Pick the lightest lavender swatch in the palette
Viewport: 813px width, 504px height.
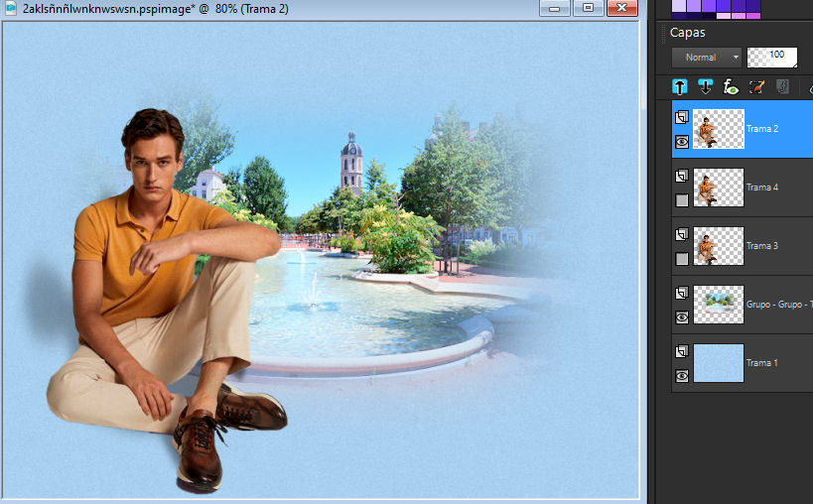pyautogui.click(x=679, y=5)
